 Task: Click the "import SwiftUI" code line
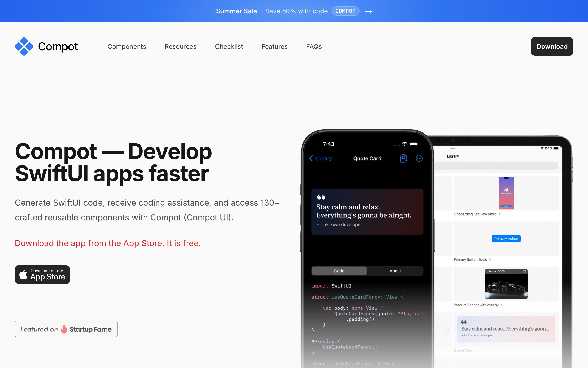coord(331,286)
